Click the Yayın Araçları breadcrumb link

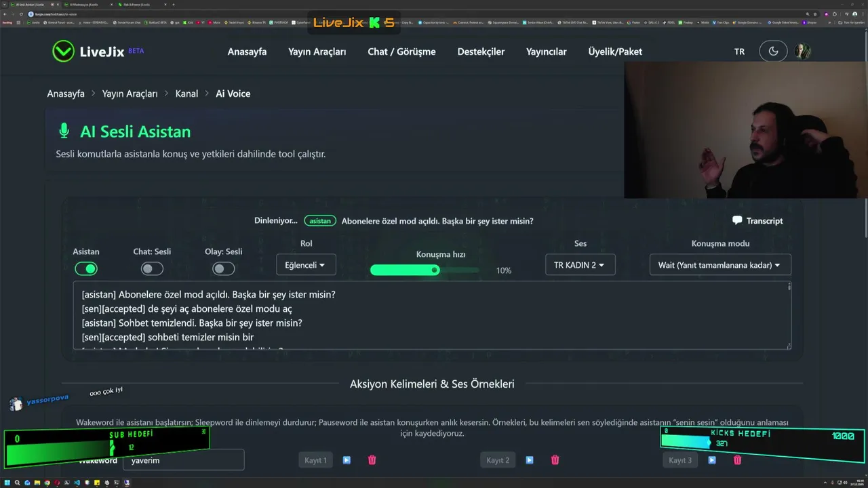tap(130, 94)
